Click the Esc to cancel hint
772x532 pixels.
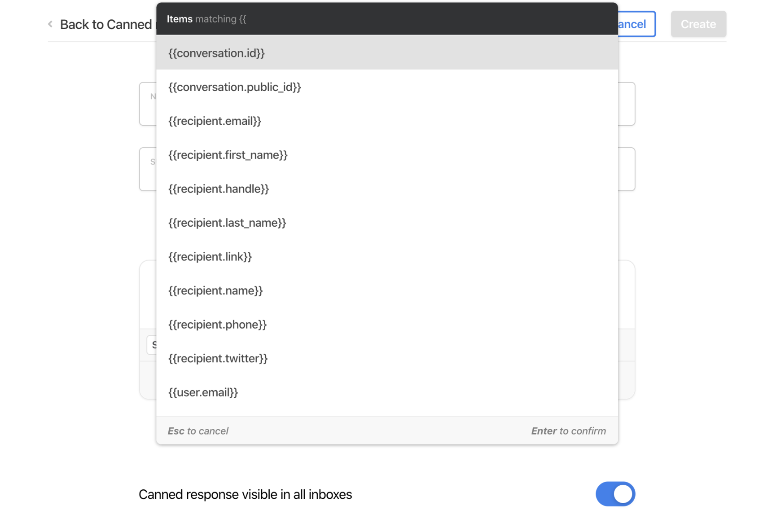198,431
